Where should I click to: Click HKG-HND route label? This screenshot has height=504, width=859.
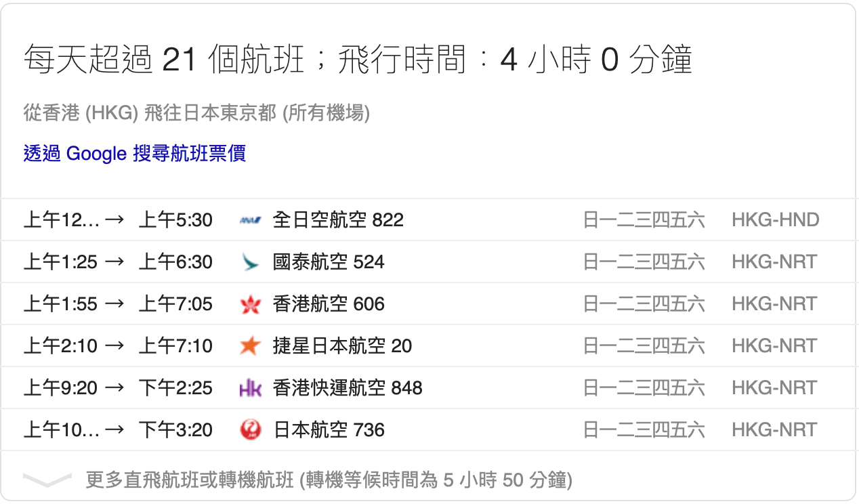775,220
